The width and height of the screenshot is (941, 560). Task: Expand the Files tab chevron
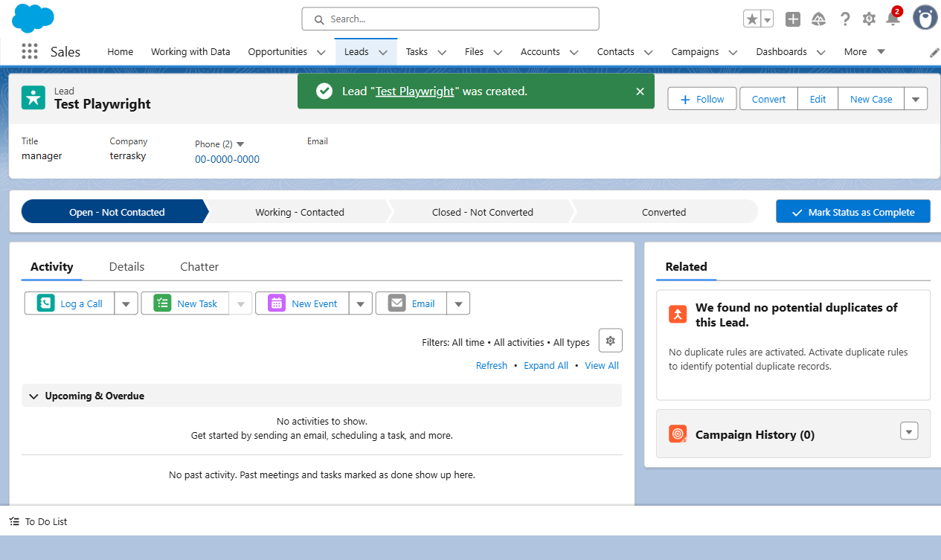[498, 52]
